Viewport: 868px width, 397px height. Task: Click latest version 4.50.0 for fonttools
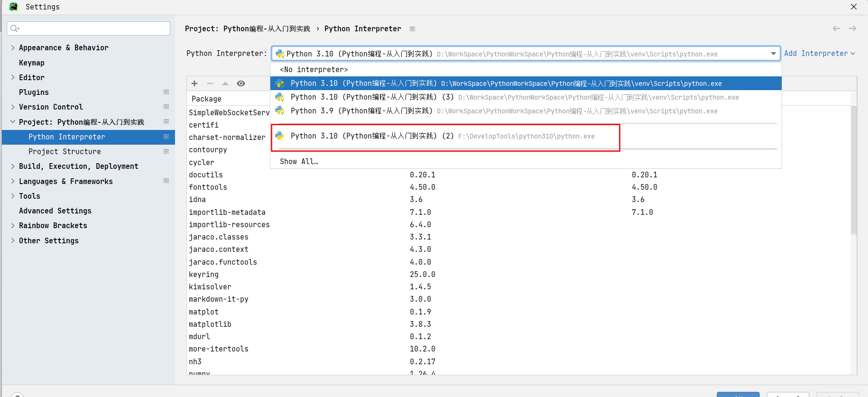[644, 187]
